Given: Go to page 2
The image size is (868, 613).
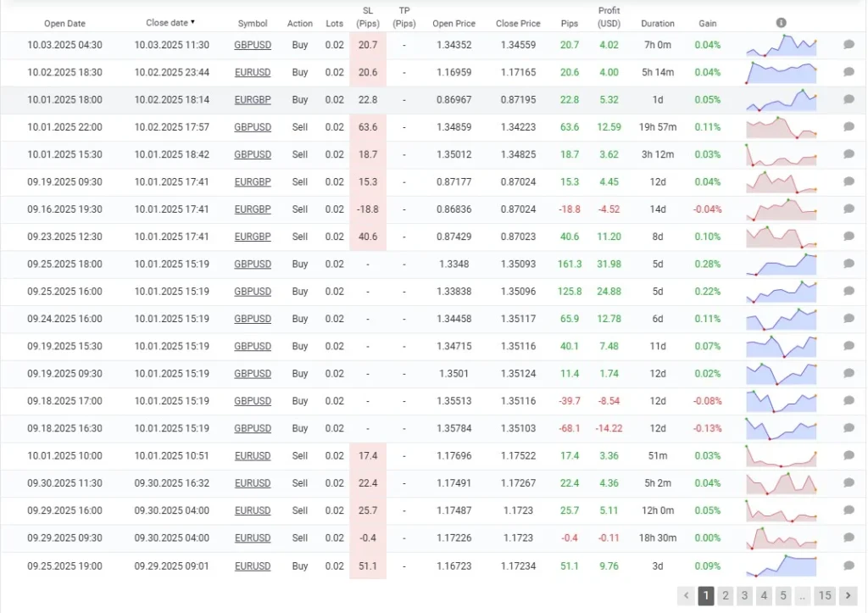Looking at the screenshot, I should pyautogui.click(x=726, y=596).
